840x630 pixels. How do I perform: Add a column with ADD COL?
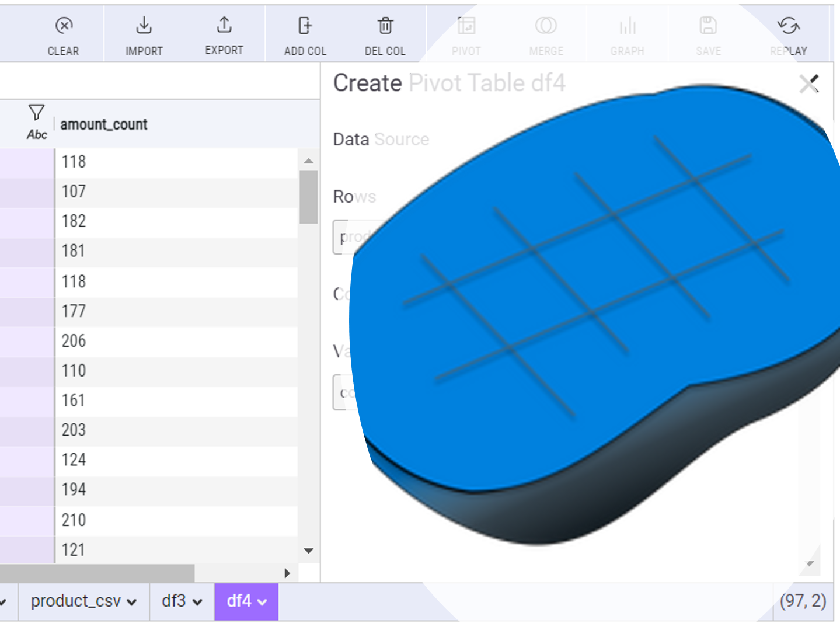point(305,26)
